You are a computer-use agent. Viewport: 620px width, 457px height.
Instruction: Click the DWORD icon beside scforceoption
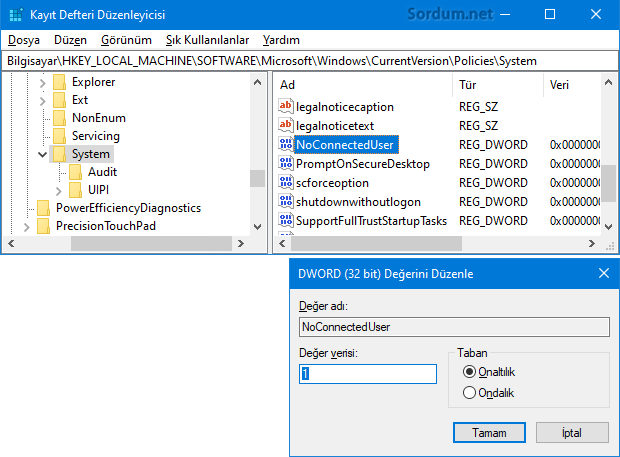coord(285,182)
